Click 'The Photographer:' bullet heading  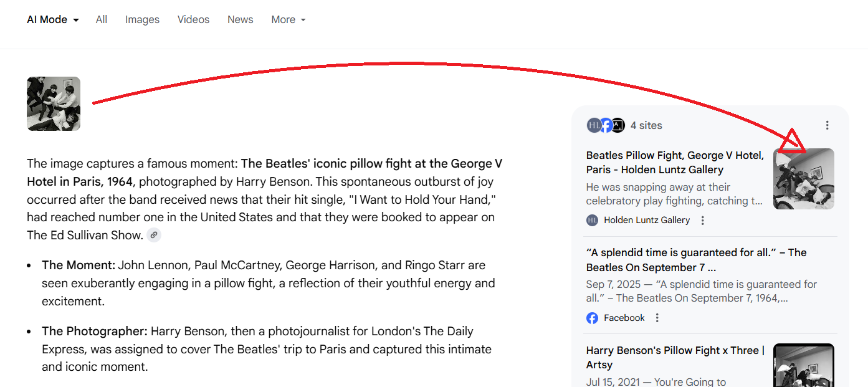[x=95, y=332]
